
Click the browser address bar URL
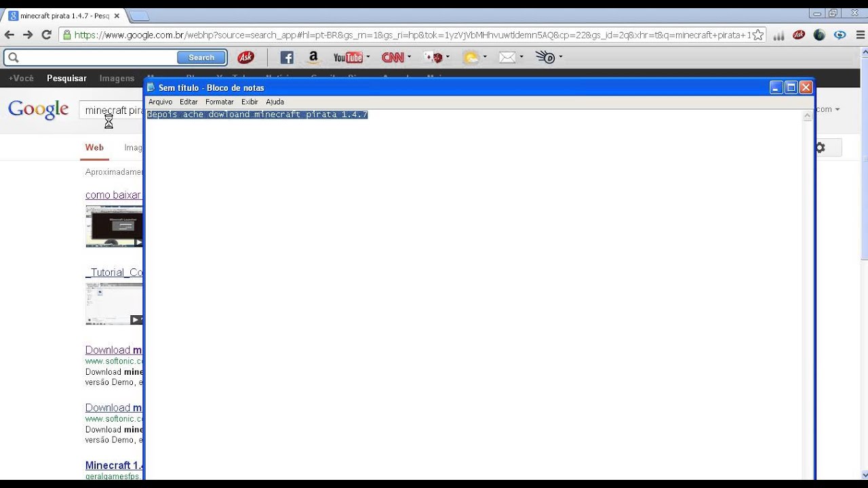pyautogui.click(x=412, y=35)
